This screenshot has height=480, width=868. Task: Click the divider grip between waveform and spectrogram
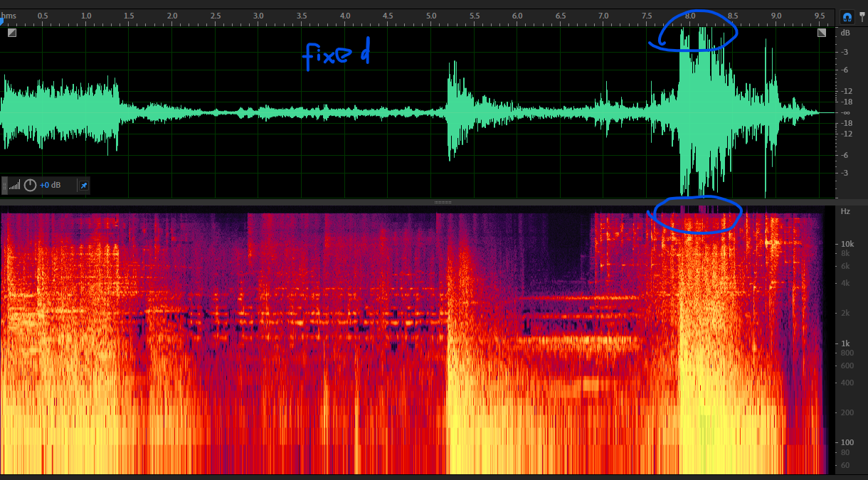tap(443, 203)
